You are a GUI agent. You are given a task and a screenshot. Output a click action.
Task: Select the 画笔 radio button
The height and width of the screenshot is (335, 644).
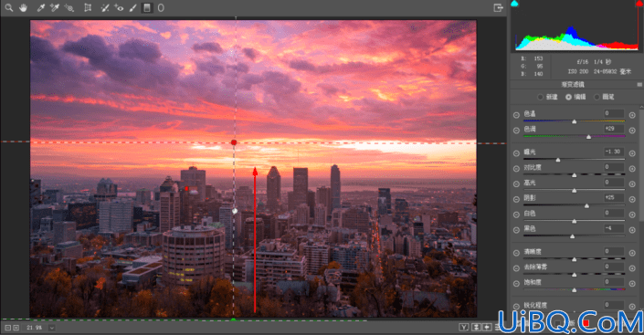click(596, 97)
